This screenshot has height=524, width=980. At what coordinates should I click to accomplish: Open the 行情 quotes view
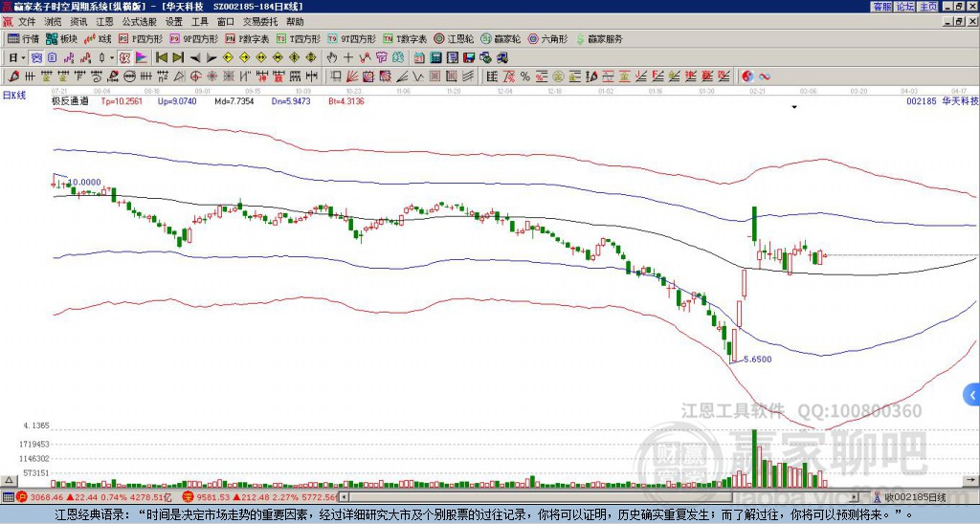(23, 38)
